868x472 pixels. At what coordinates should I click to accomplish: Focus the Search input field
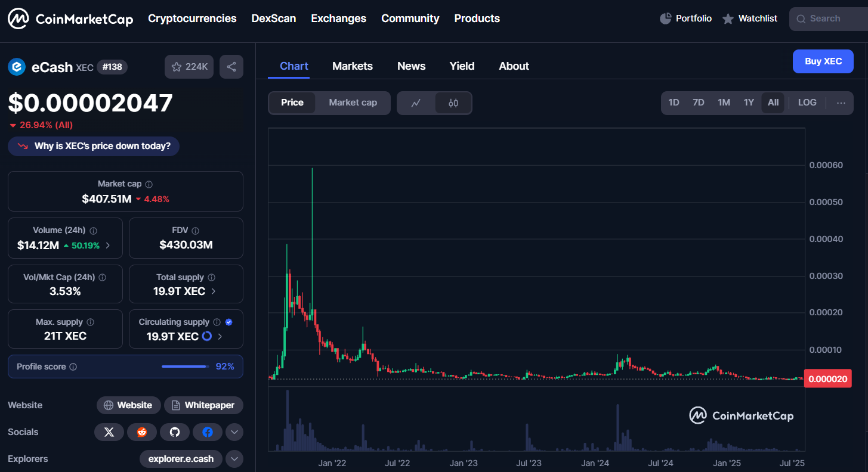[x=829, y=18]
